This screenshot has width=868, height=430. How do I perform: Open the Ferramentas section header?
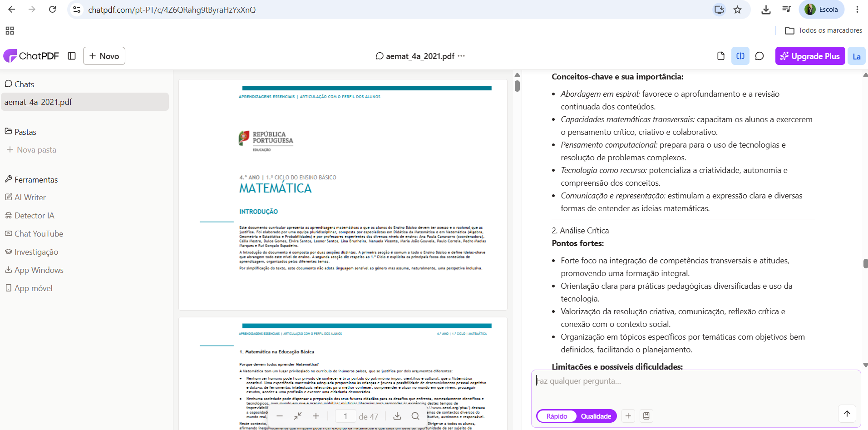click(31, 179)
